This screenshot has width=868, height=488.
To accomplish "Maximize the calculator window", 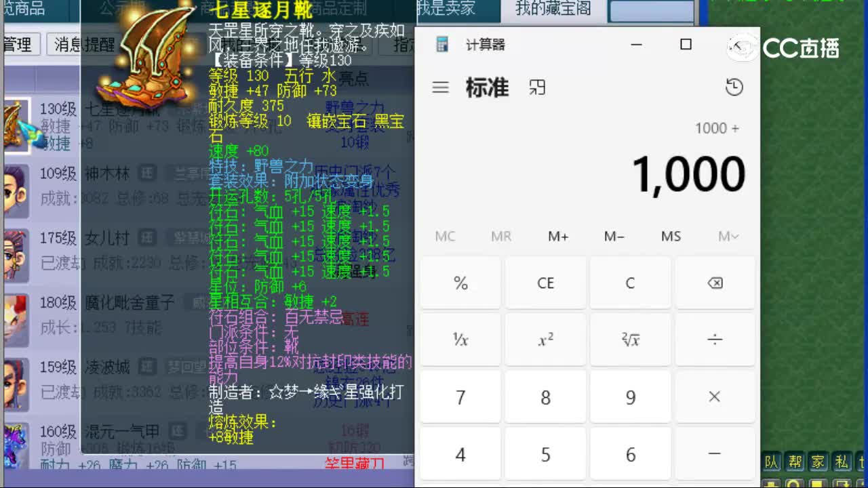I will click(686, 45).
